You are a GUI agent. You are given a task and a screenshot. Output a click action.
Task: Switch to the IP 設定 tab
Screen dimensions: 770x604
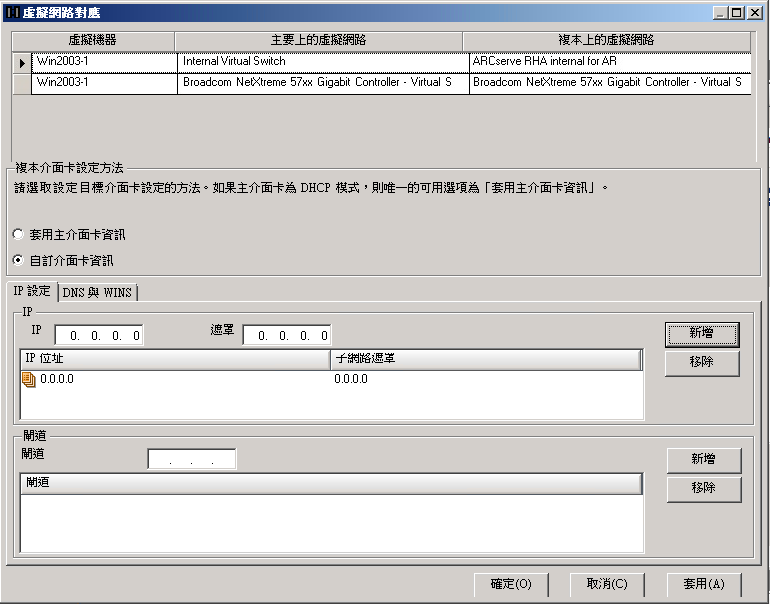click(32, 291)
